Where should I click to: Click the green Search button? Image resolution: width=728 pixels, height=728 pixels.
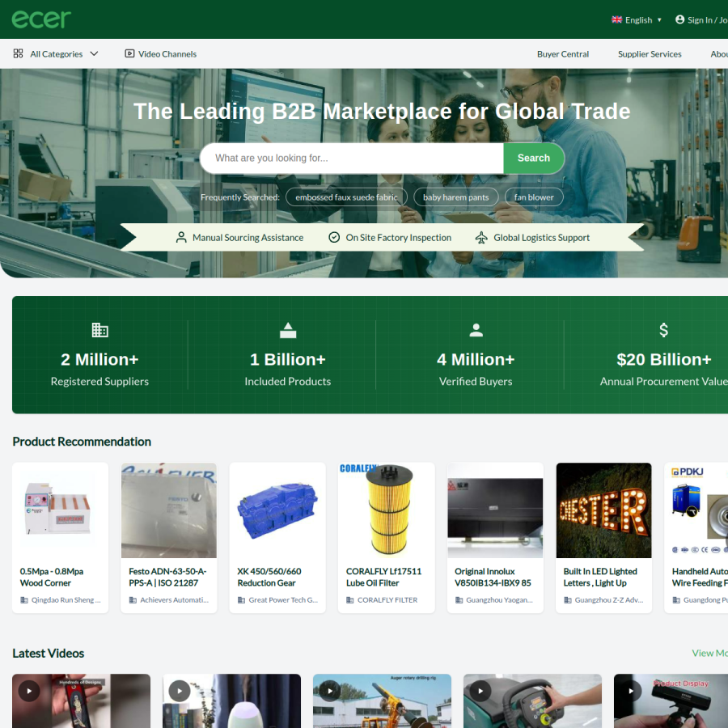pyautogui.click(x=534, y=159)
